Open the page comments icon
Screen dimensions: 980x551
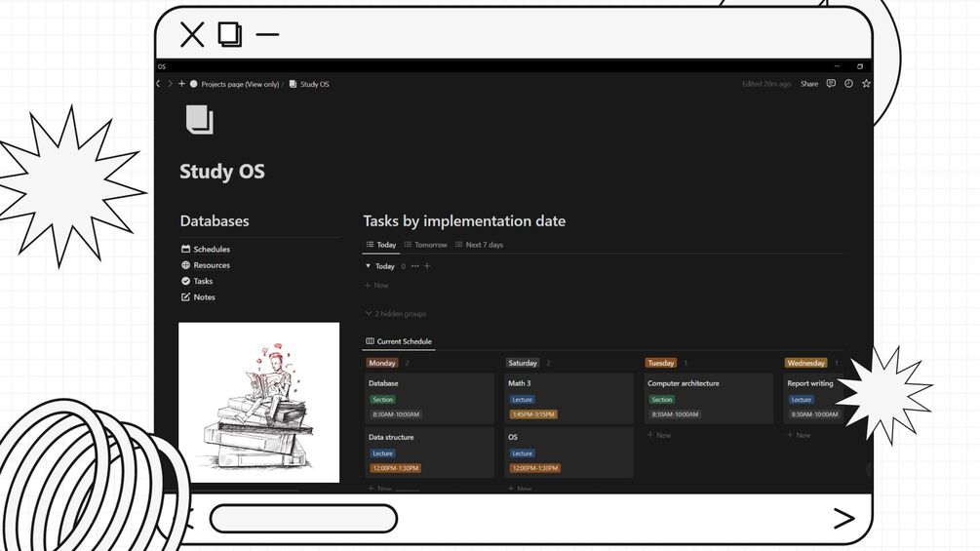point(831,84)
